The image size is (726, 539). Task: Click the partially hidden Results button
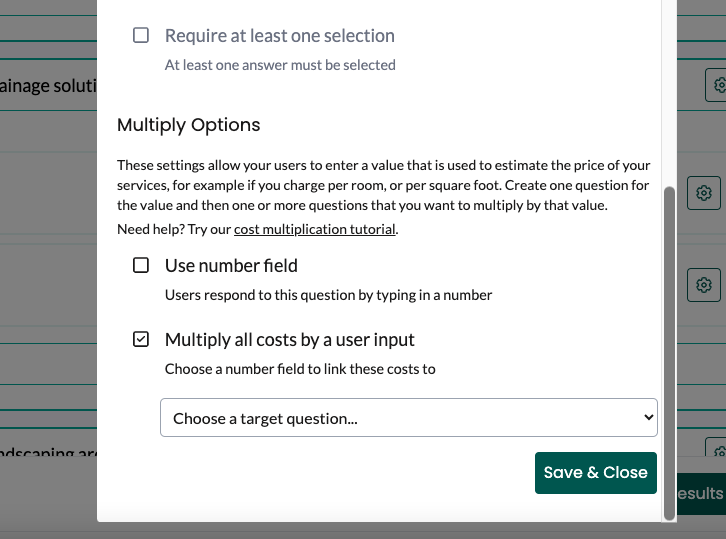point(701,494)
